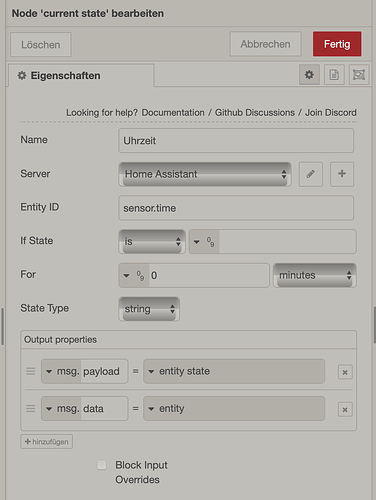The width and height of the screenshot is (376, 500).
Task: Click the Entity ID field sensor.time
Action: tap(236, 208)
